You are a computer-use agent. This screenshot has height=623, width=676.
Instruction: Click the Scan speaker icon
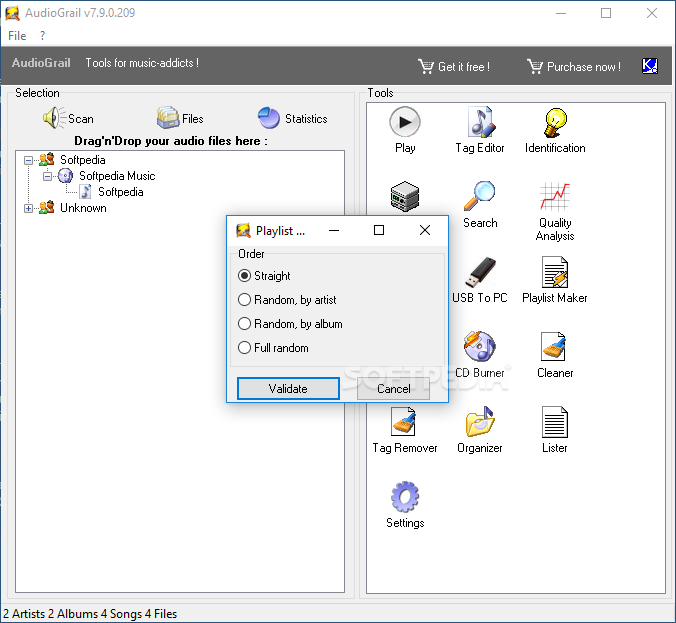[53, 118]
